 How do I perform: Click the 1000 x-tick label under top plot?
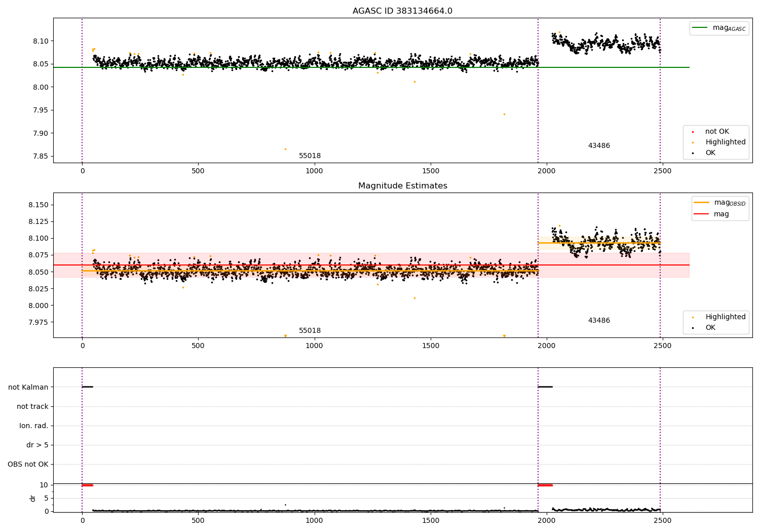(x=314, y=171)
